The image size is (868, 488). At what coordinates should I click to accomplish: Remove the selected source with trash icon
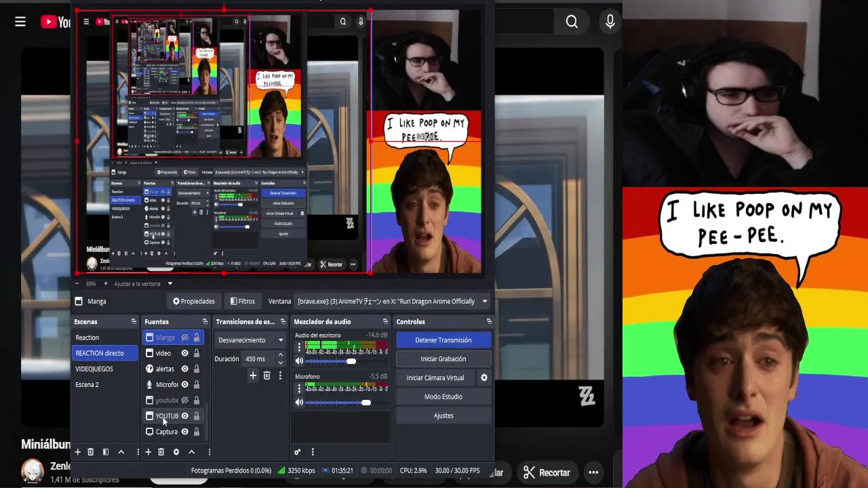coord(161,452)
